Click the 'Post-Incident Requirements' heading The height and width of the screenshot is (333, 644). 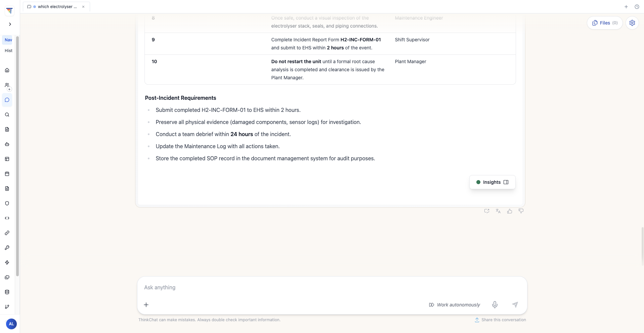(180, 98)
